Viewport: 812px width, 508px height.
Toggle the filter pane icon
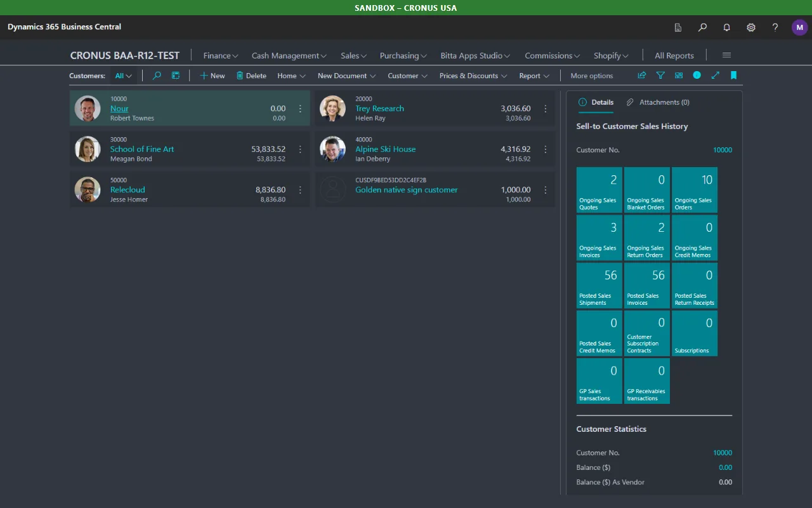660,75
